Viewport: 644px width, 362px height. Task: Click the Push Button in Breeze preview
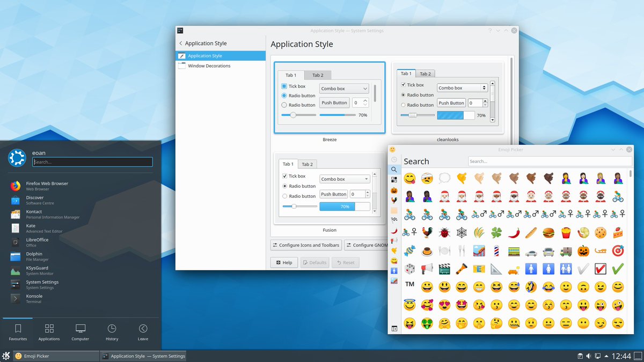[x=334, y=102]
